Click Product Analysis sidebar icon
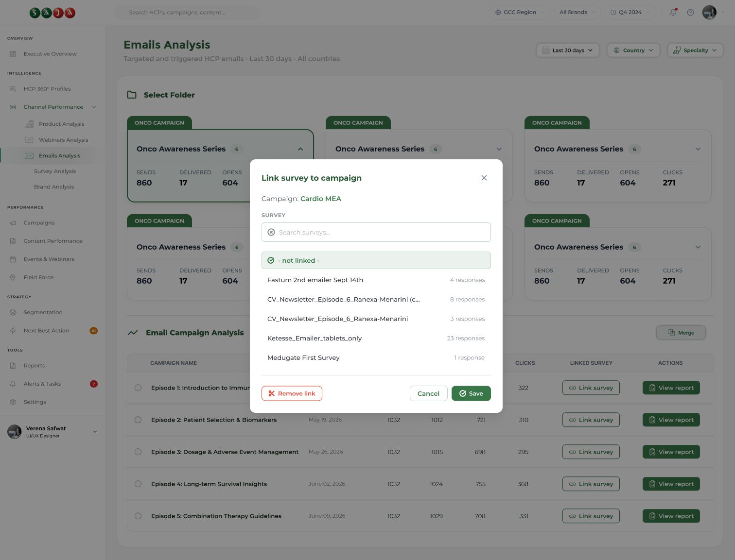Image resolution: width=735 pixels, height=560 pixels. pos(29,124)
